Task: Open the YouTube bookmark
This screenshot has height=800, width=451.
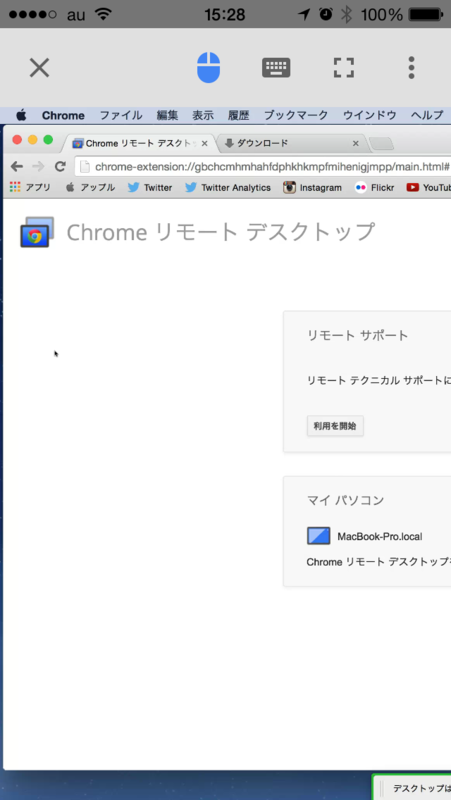Action: 429,188
